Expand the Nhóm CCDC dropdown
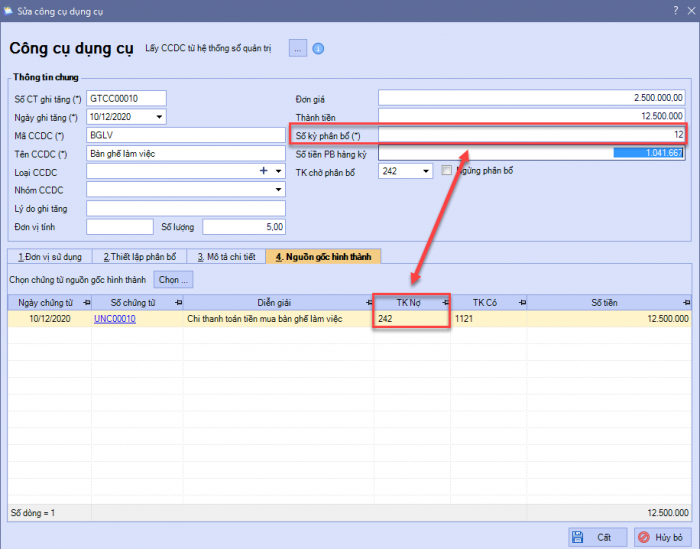700x549 pixels. pos(279,190)
